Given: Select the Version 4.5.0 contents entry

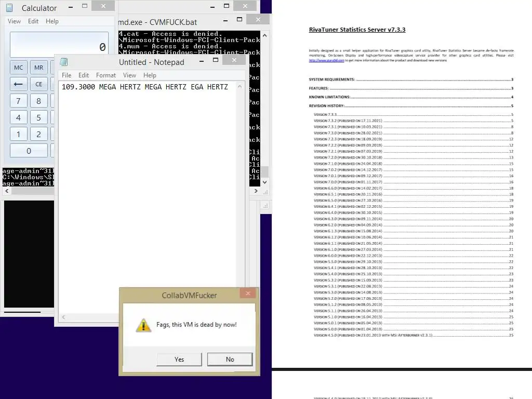Looking at the screenshot, I should [x=413, y=335].
